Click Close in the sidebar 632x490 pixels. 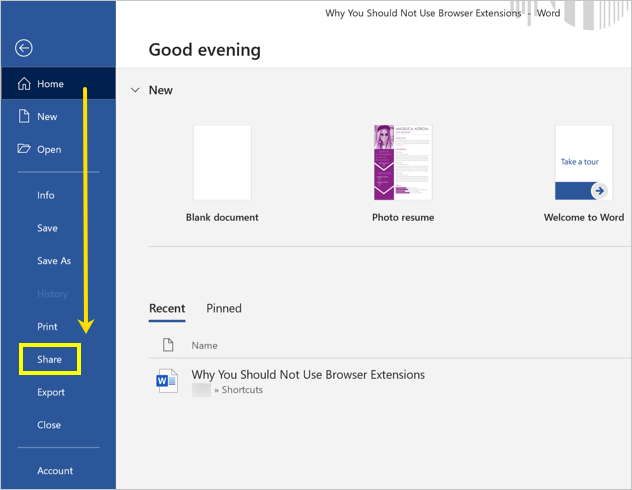click(49, 425)
